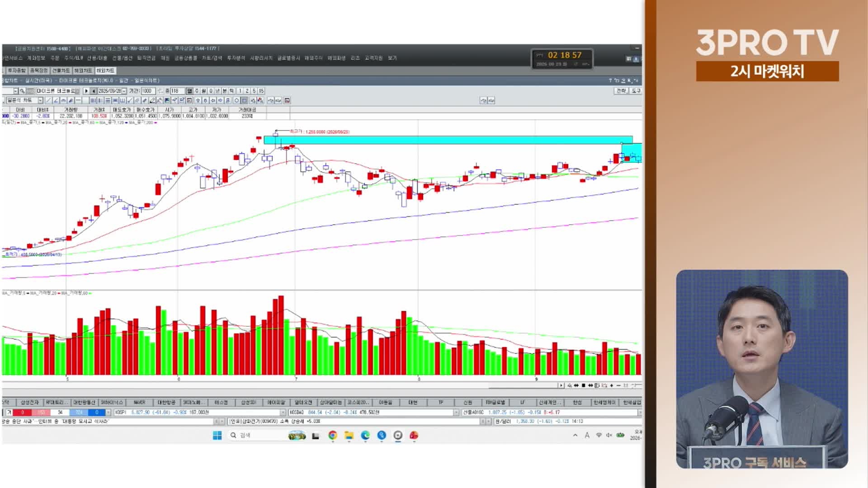Click the right arrow marker tool

[x=220, y=100]
